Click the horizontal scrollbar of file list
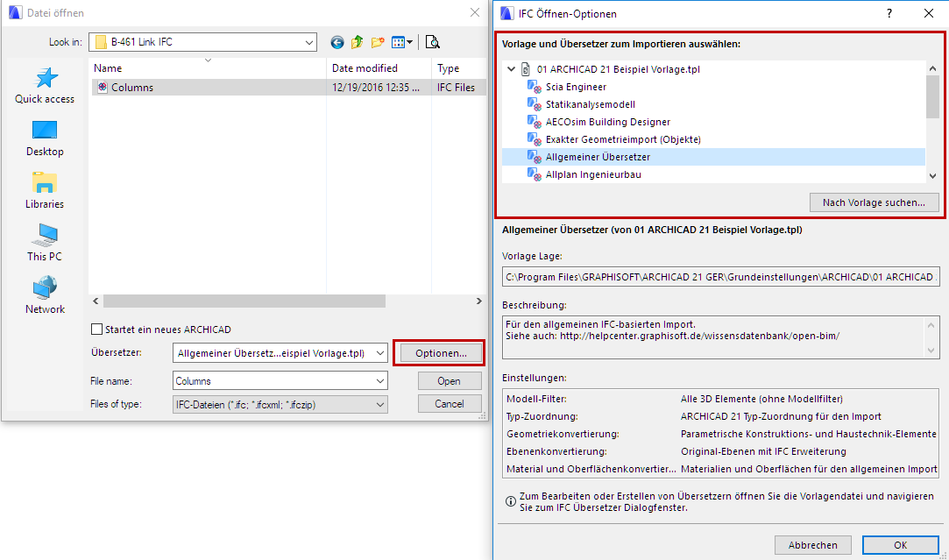949x560 pixels. tap(244, 301)
